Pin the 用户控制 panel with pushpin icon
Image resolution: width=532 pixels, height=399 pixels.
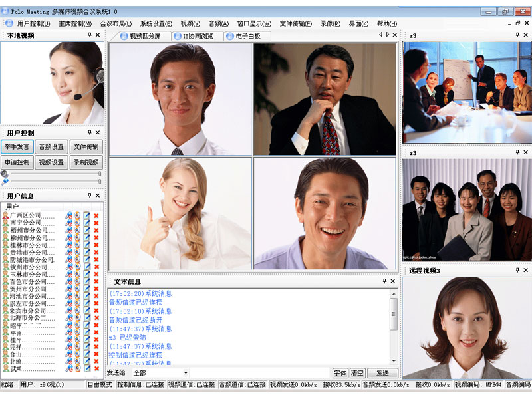pyautogui.click(x=89, y=133)
